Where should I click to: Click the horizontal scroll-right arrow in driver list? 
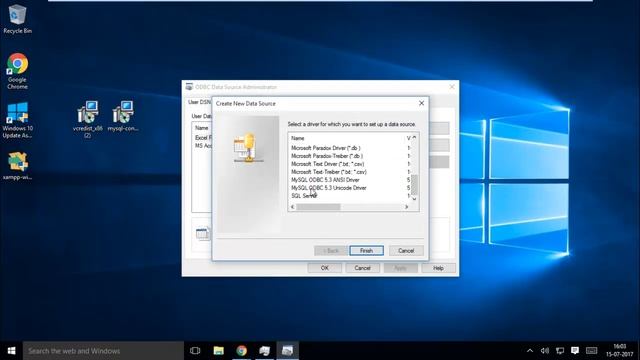click(x=407, y=207)
